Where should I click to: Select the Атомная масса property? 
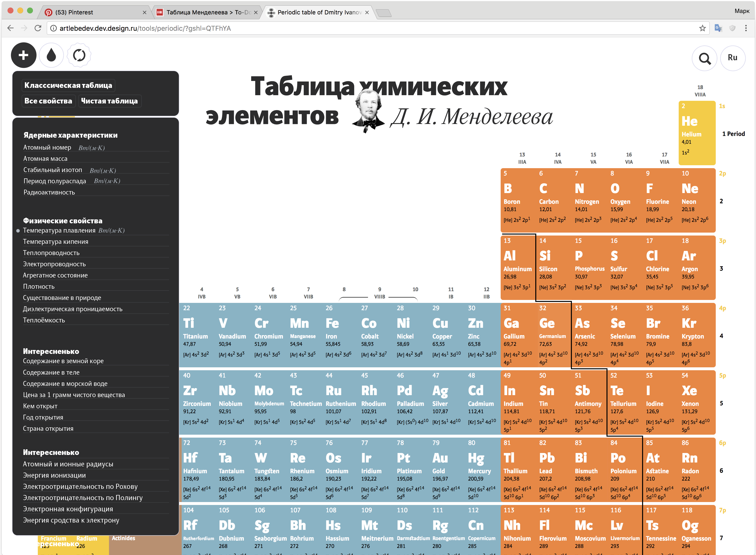[45, 159]
